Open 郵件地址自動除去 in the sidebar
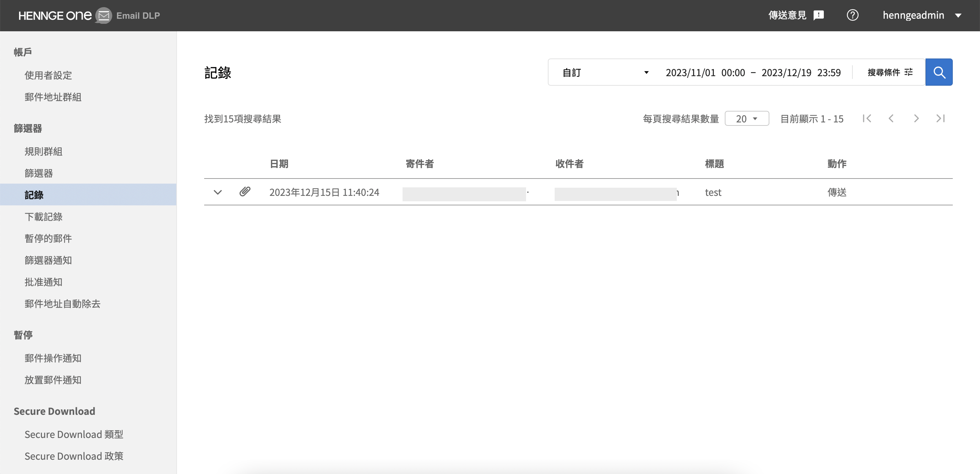Screen dimensions: 980x474 pyautogui.click(x=62, y=304)
